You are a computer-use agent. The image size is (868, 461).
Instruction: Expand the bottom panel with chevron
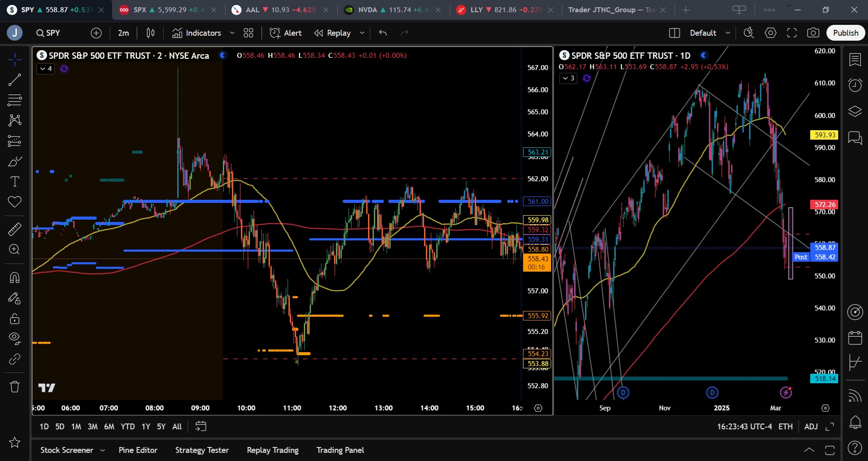coord(809,450)
